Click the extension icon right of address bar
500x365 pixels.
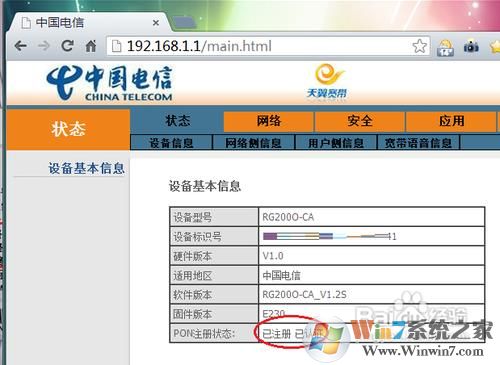coord(445,47)
